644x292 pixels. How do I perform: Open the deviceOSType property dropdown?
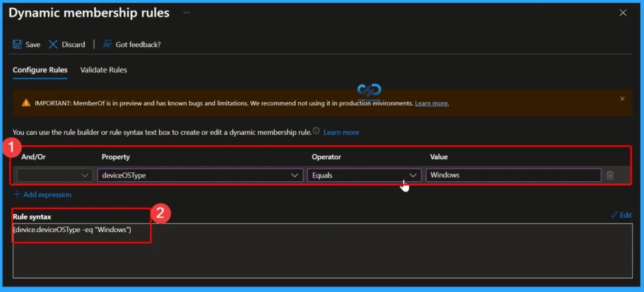tap(200, 175)
